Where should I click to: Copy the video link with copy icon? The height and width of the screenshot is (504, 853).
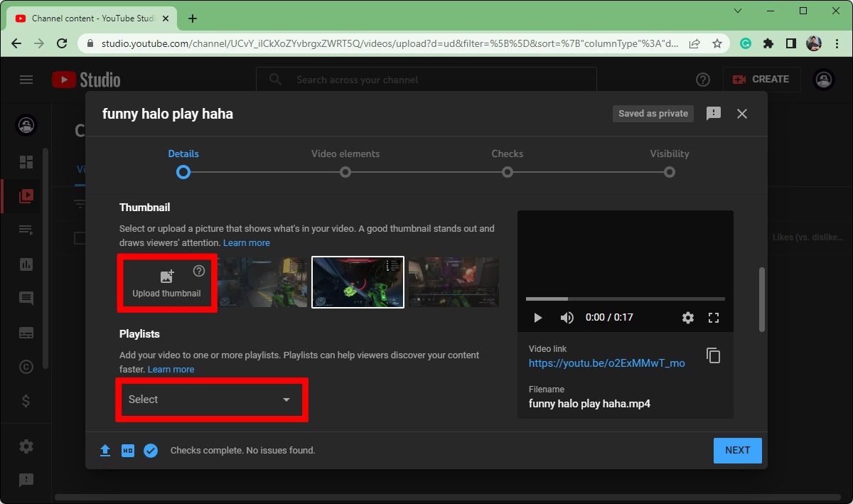[713, 355]
